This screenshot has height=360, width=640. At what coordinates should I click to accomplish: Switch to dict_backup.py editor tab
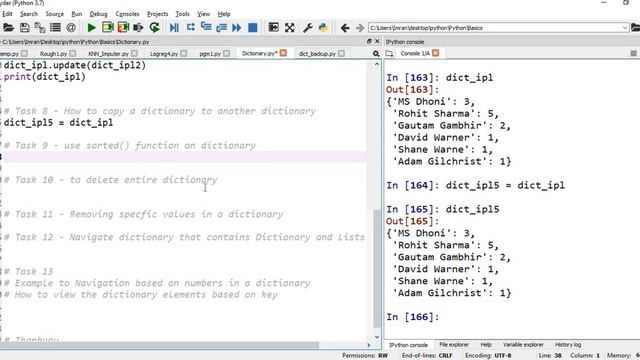coord(317,53)
